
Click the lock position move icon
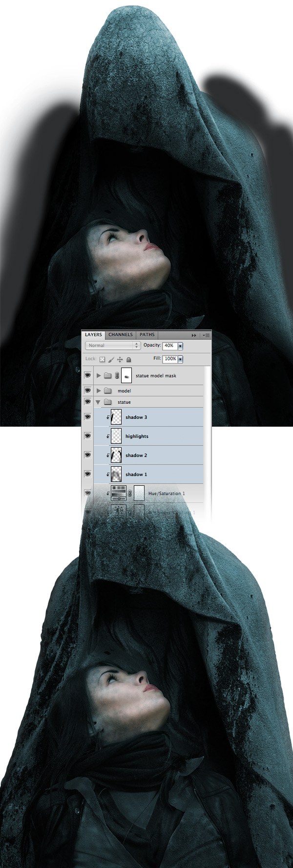pos(120,359)
